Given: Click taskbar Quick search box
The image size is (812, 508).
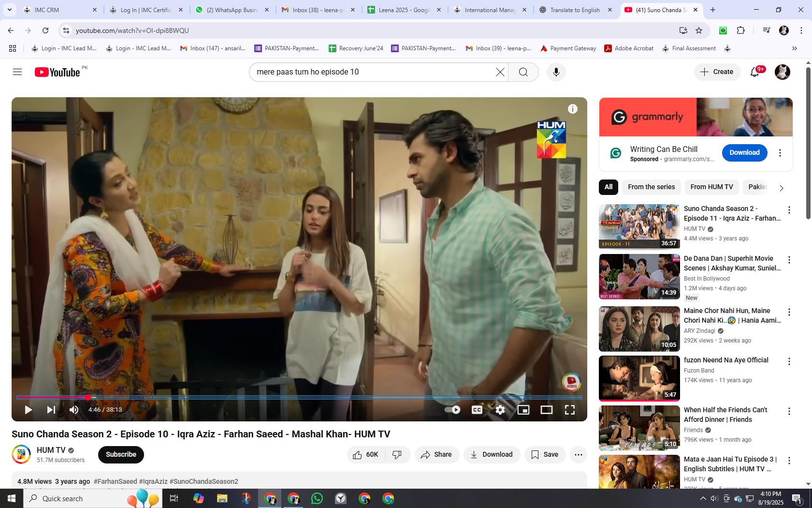Looking at the screenshot, I should tap(92, 498).
